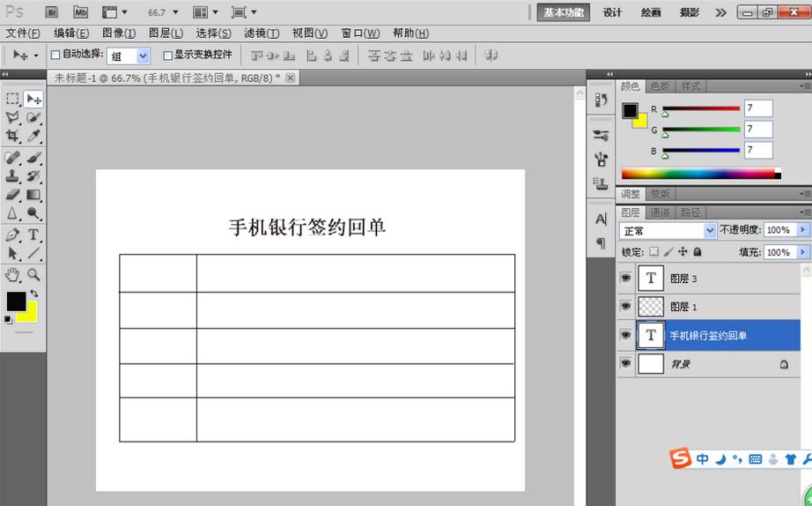The height and width of the screenshot is (506, 812).
Task: Hide layer 图层 1
Action: click(x=625, y=306)
